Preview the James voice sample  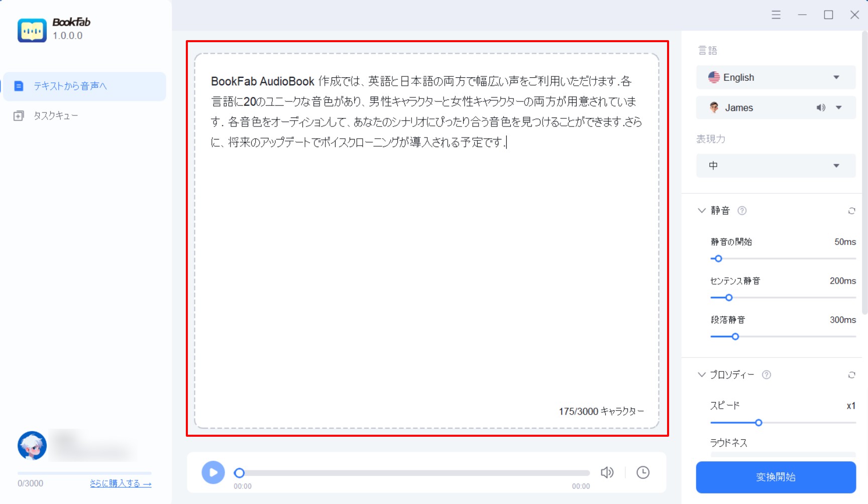821,107
